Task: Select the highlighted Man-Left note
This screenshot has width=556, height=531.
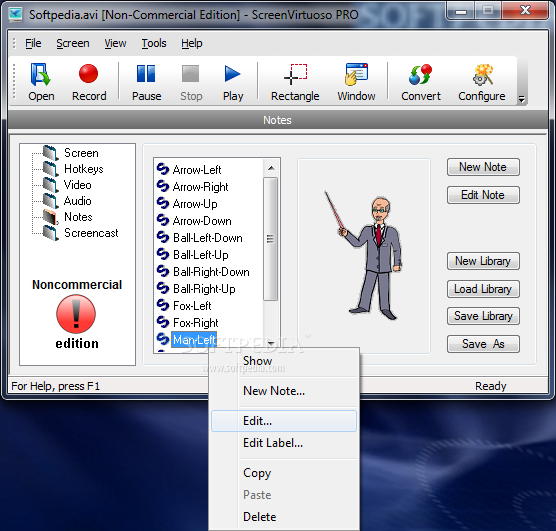Action: tap(194, 340)
